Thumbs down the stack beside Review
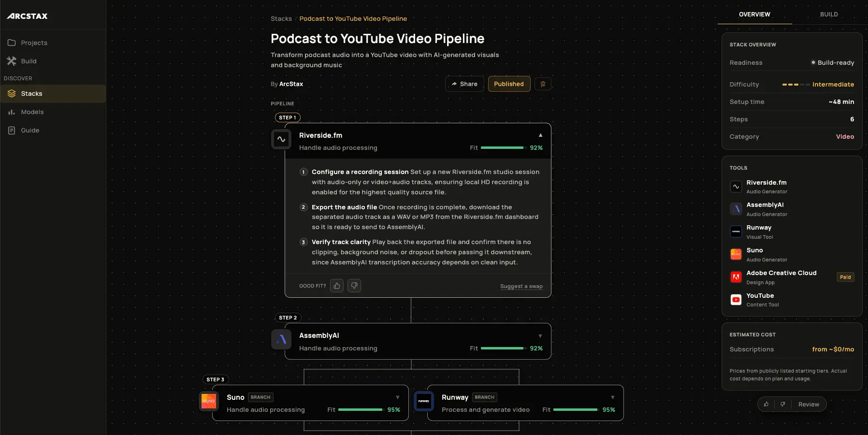Image resolution: width=868 pixels, height=435 pixels. pos(783,404)
